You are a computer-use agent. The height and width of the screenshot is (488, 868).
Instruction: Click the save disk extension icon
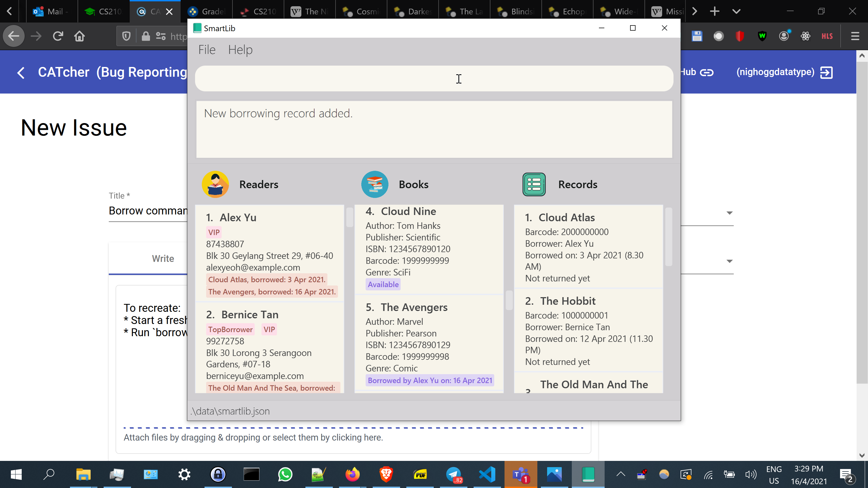coord(697,36)
